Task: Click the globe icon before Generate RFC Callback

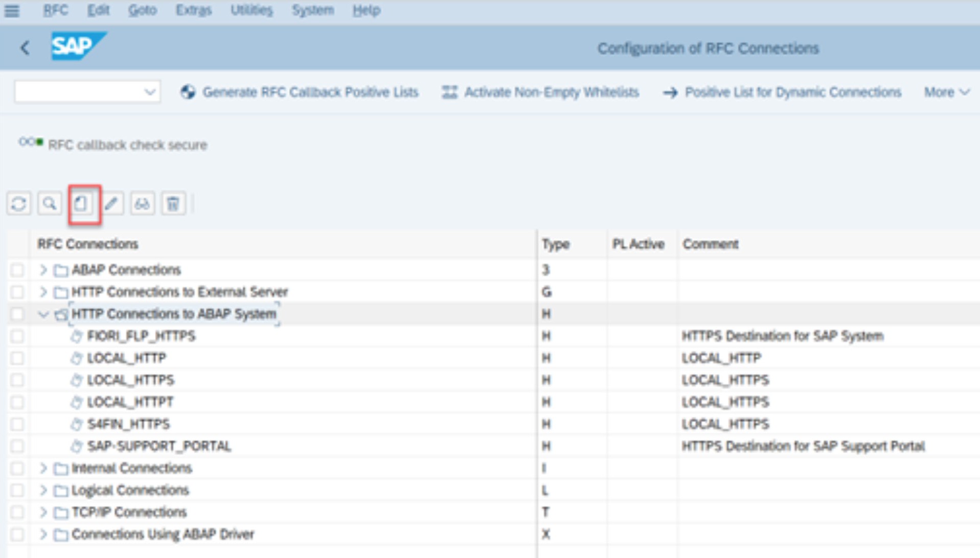Action: coord(188,92)
